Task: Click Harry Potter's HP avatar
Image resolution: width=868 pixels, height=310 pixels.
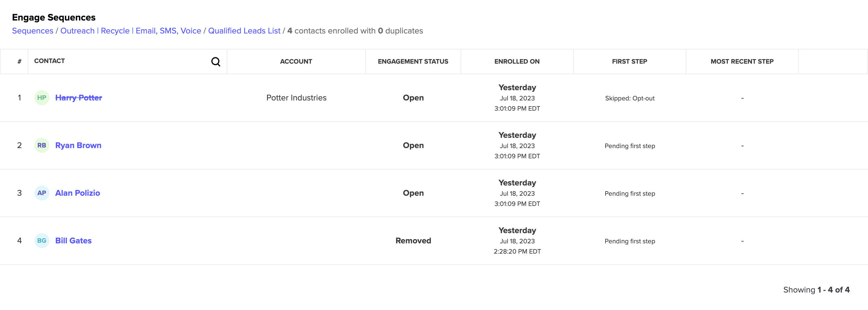Action: (x=42, y=98)
